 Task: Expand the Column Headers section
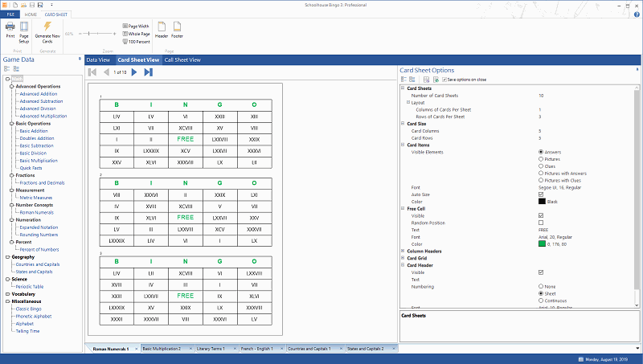pos(403,251)
